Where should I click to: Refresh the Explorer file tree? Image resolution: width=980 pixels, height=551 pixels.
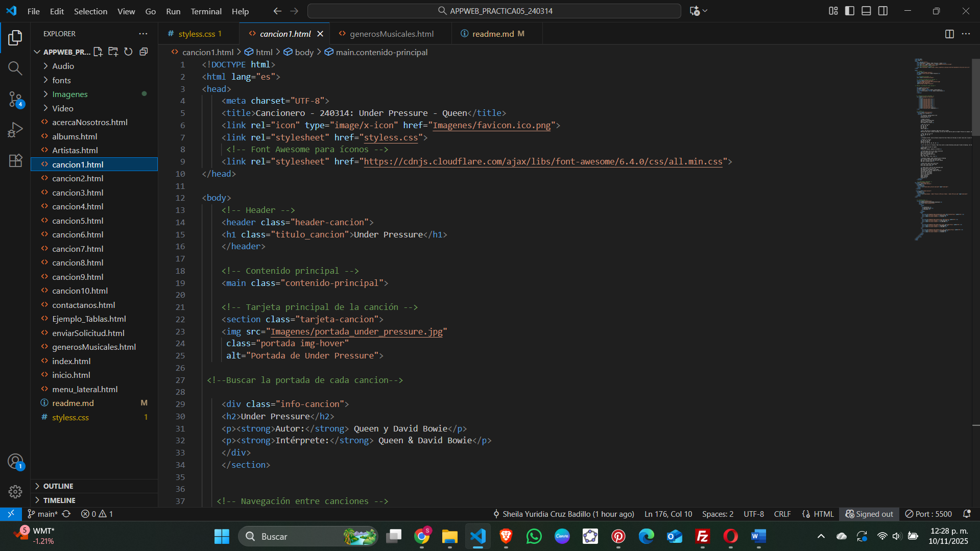128,52
